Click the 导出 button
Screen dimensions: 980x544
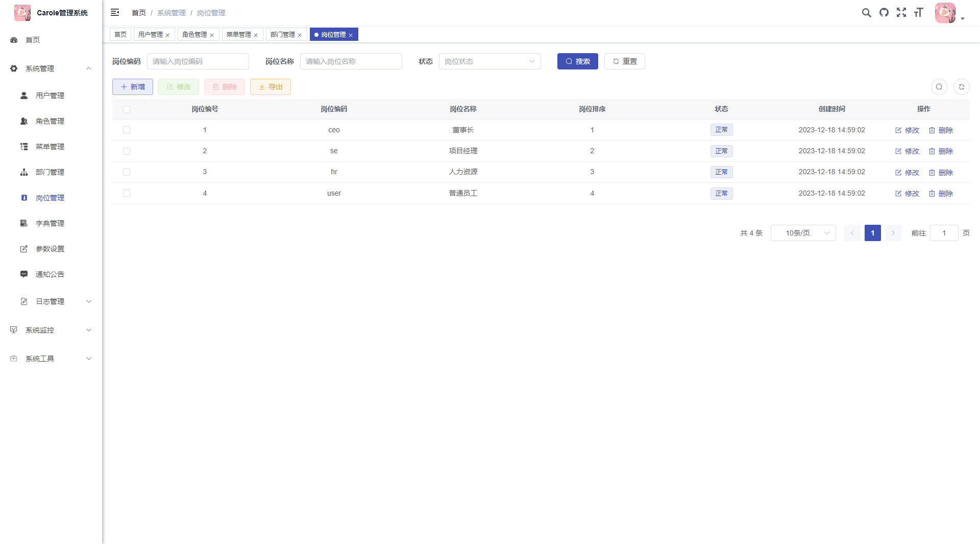(271, 87)
